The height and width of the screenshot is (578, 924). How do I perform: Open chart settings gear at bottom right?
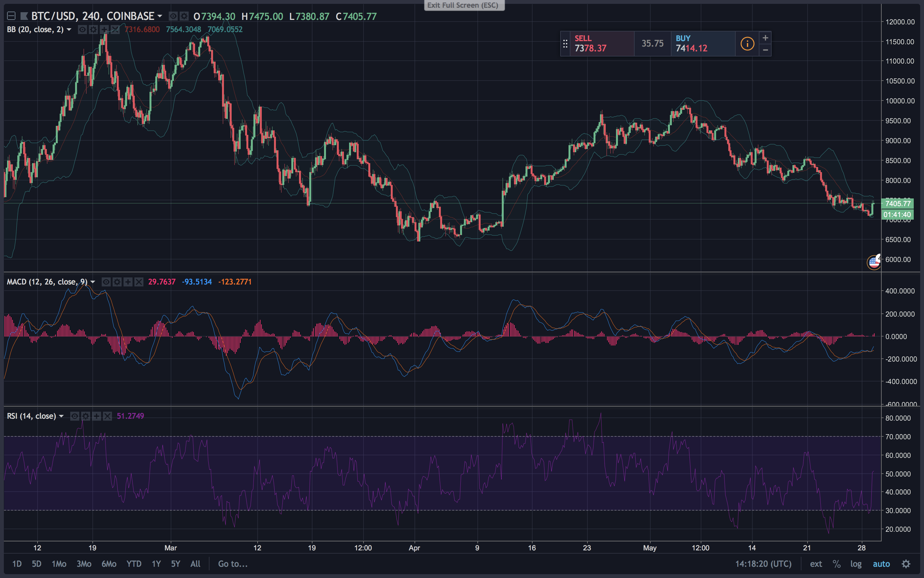pyautogui.click(x=906, y=564)
